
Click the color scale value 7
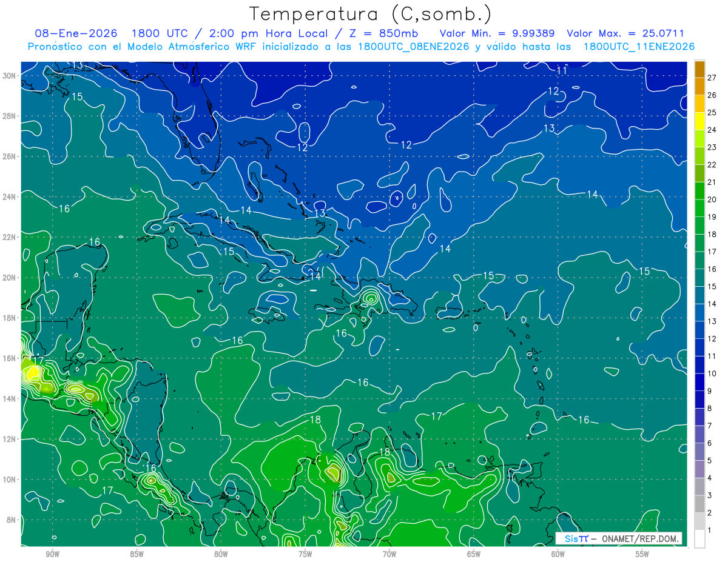click(x=710, y=426)
